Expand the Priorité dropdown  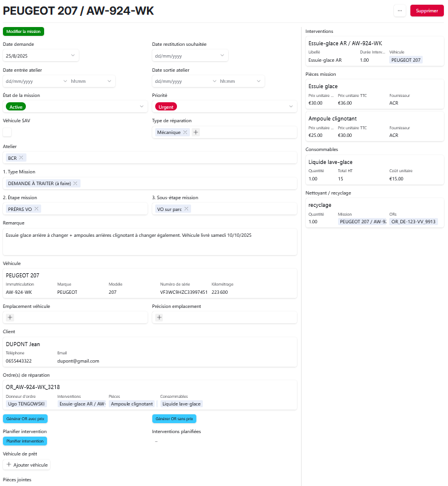[x=291, y=106]
